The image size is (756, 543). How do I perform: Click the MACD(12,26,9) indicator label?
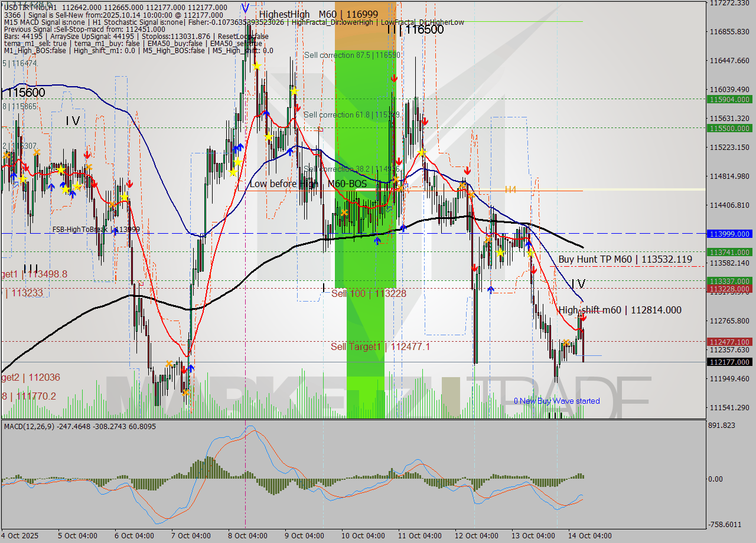point(35,426)
